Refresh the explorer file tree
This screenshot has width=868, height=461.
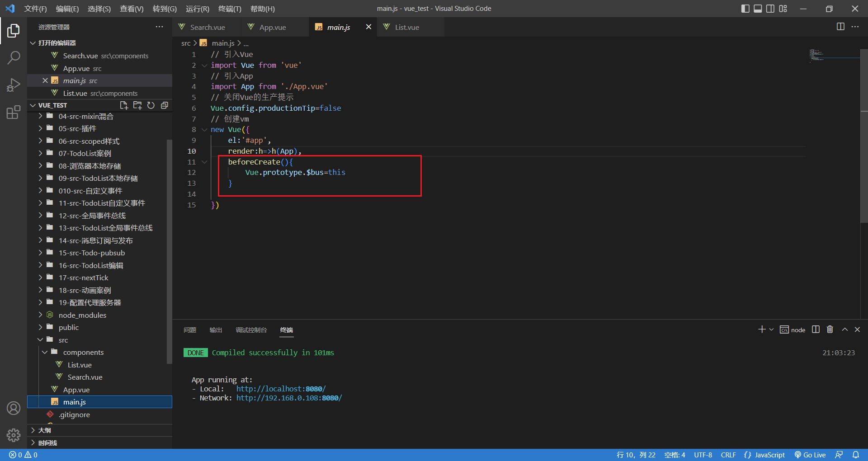pos(151,105)
